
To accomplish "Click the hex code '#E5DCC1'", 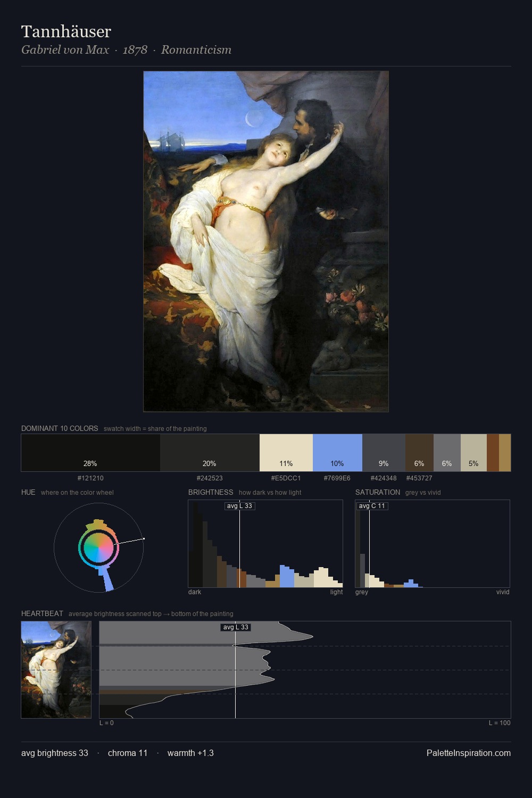I will [x=286, y=478].
